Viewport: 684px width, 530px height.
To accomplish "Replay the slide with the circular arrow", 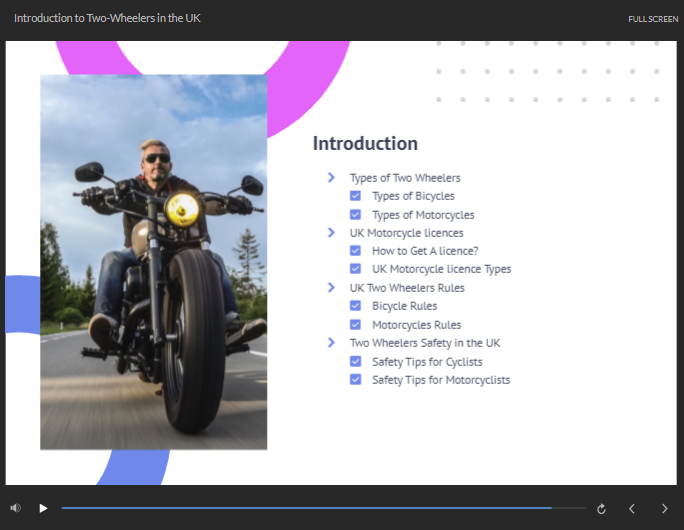I will coord(601,509).
